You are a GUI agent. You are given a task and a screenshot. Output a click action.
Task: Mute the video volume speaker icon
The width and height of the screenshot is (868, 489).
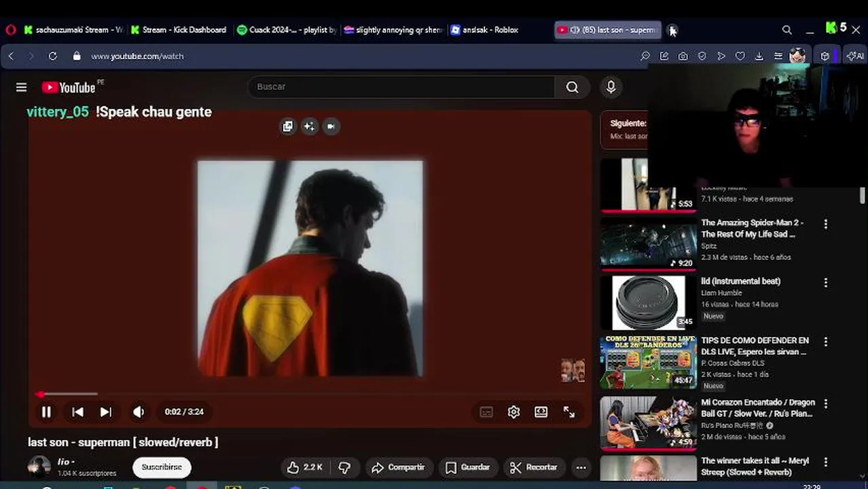(139, 412)
